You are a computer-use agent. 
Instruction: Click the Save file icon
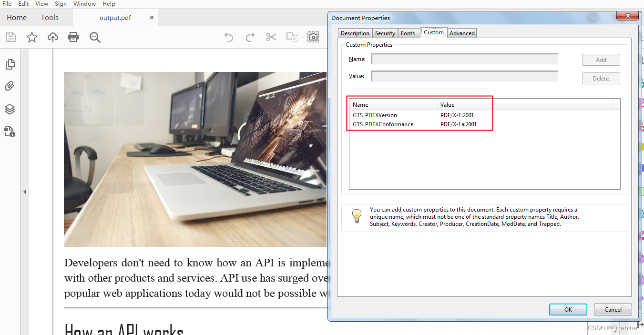click(x=10, y=37)
